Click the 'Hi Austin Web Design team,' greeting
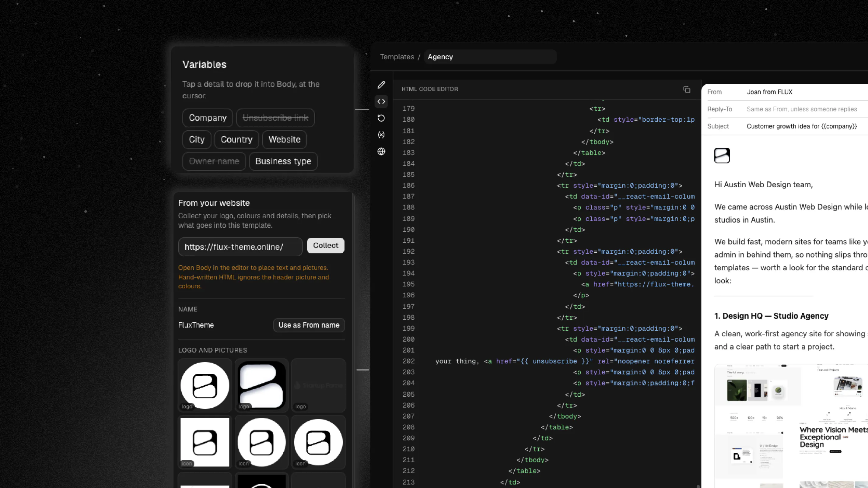This screenshot has height=488, width=868. 763,185
